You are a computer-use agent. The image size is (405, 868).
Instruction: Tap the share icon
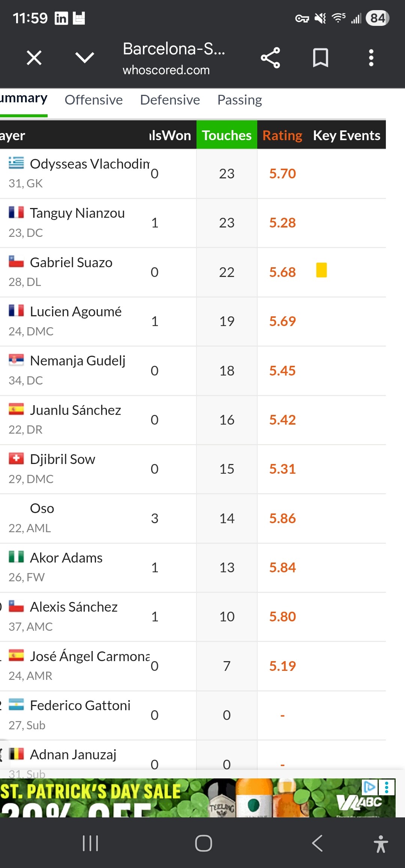click(270, 58)
